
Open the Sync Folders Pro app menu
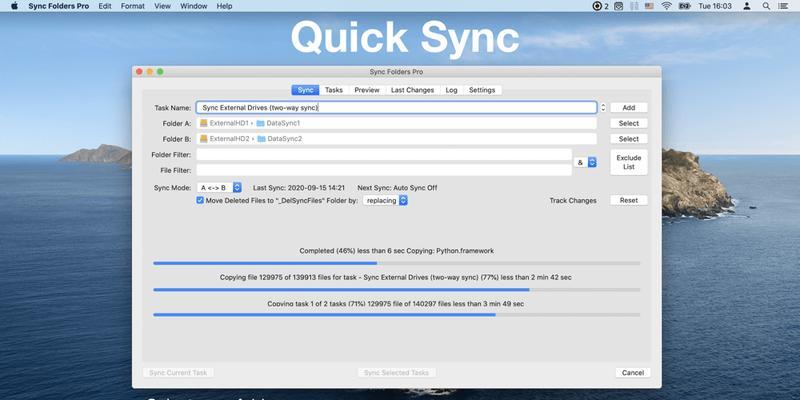(x=59, y=6)
